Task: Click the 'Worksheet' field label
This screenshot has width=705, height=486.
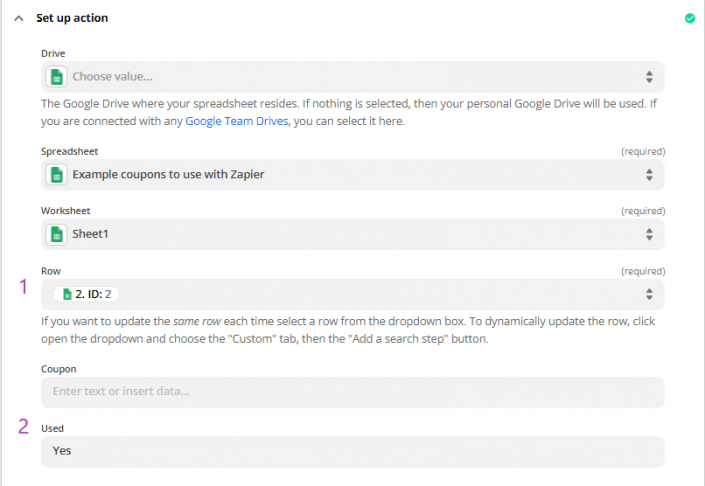Action: pos(66,211)
